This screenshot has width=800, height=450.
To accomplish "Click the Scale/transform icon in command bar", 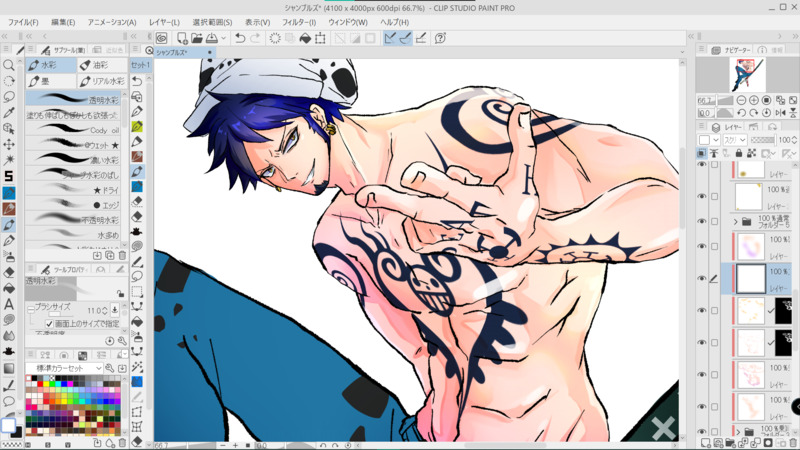I will (x=320, y=38).
